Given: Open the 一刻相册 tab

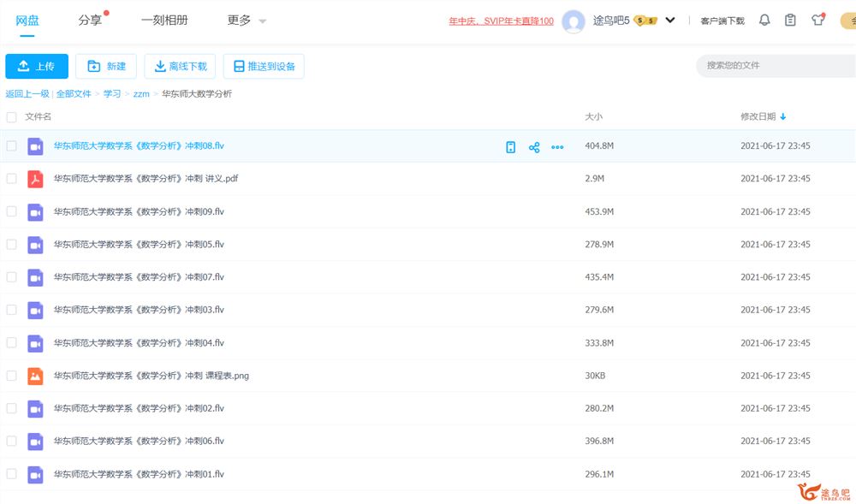Looking at the screenshot, I should 164,21.
